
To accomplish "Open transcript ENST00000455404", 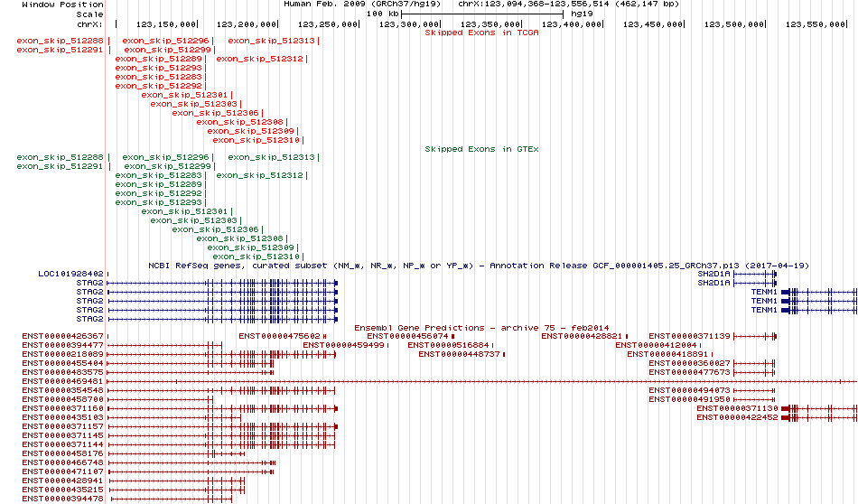I will (62, 363).
